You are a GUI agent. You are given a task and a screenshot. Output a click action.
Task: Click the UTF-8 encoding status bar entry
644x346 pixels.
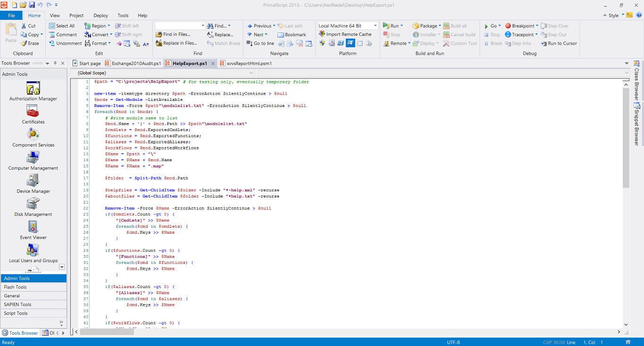[x=454, y=342]
